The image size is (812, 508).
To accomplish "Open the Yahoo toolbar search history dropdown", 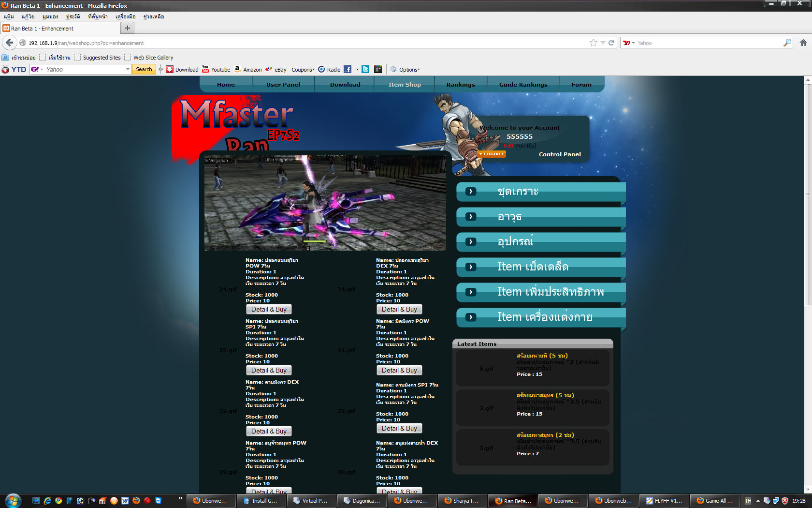I will pyautogui.click(x=128, y=69).
